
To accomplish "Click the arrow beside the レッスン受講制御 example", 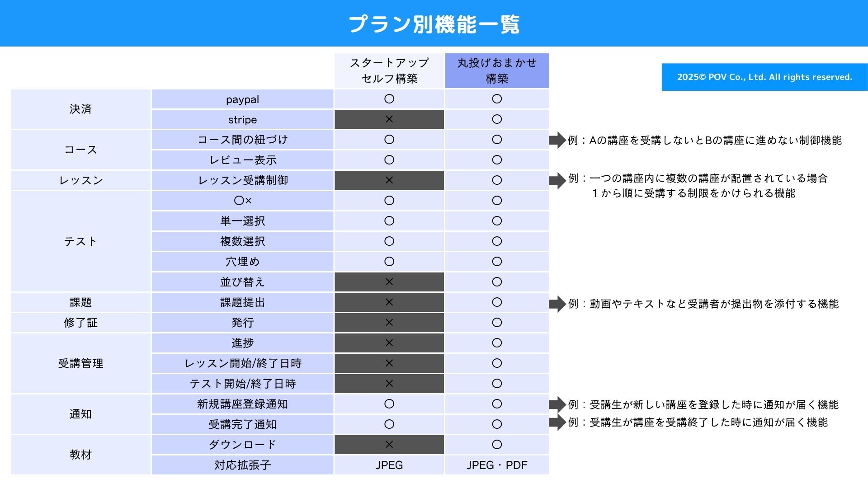I will pos(557,181).
